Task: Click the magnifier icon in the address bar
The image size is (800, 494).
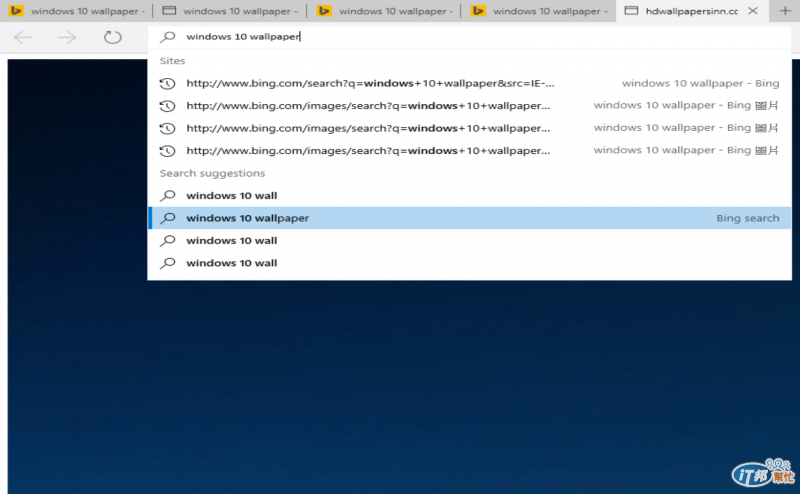Action: [x=167, y=37]
